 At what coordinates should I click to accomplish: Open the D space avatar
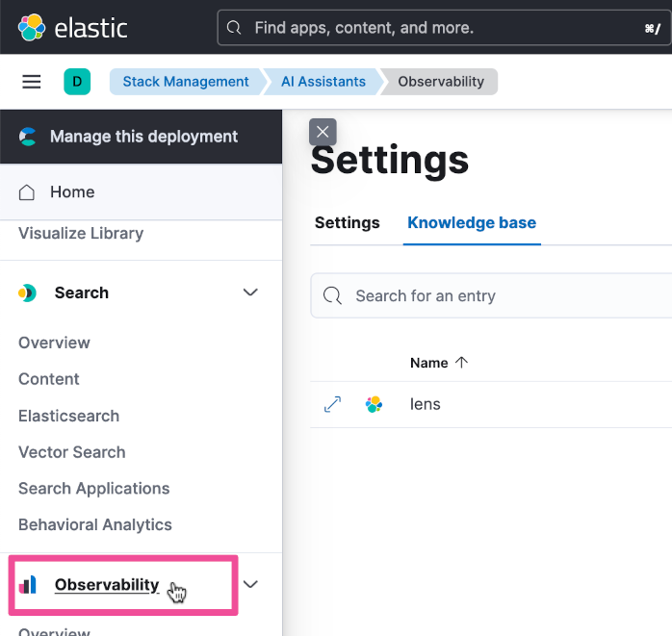77,82
